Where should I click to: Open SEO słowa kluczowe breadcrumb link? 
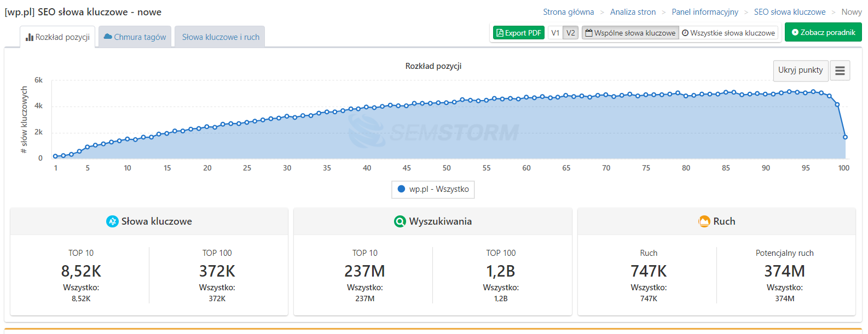click(x=790, y=12)
